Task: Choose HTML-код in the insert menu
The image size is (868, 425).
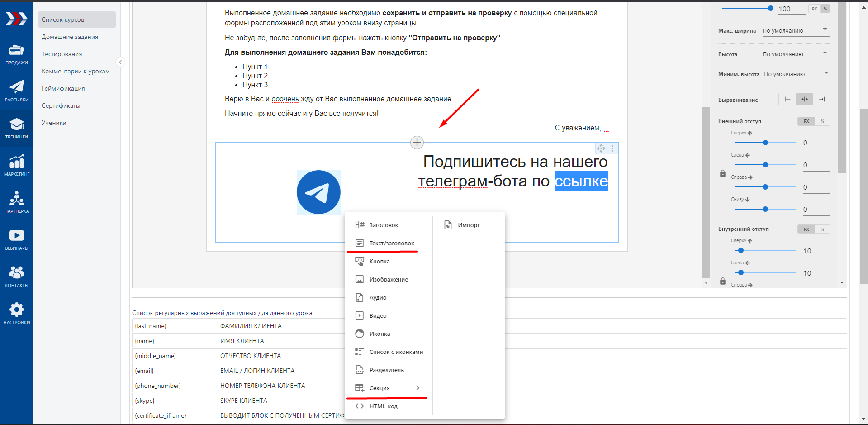Action: tap(383, 406)
